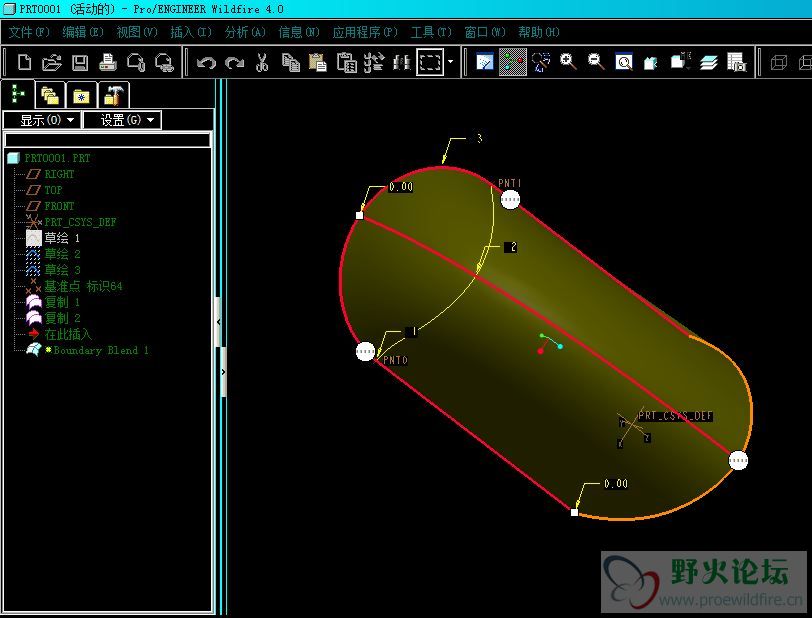Open the 插入(I) menu
The width and height of the screenshot is (812, 618).
191,32
